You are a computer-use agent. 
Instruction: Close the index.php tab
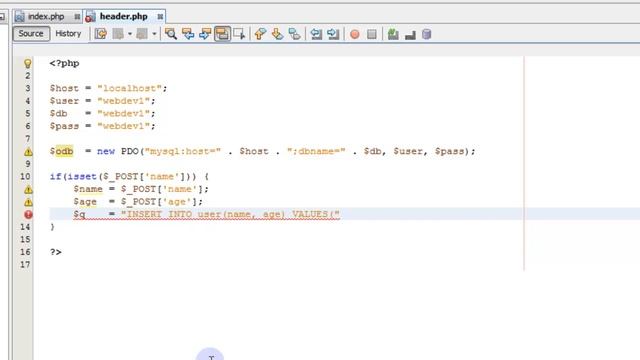77,17
